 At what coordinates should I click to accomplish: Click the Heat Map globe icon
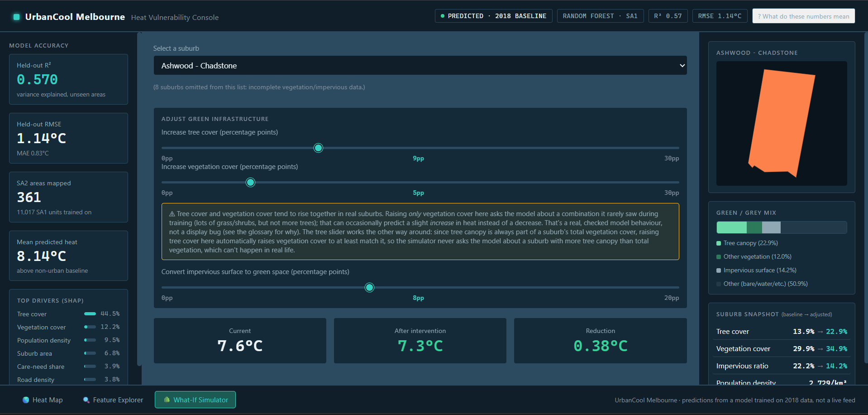point(26,400)
